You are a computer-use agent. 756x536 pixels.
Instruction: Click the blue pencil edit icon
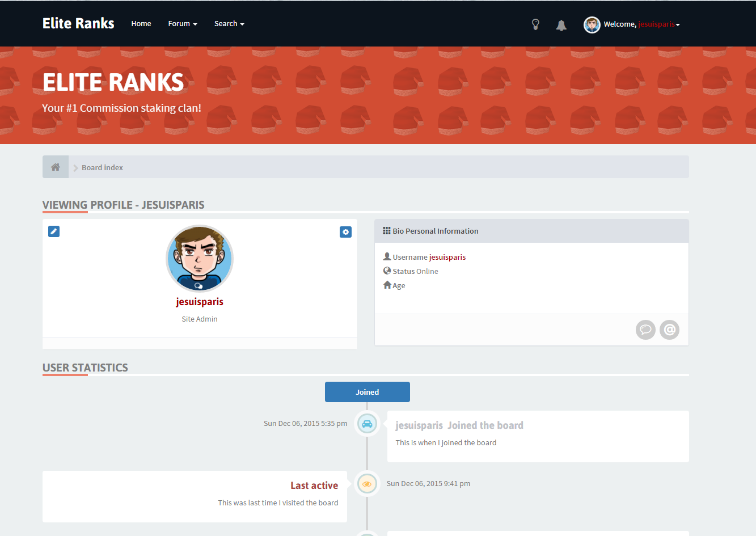click(54, 231)
